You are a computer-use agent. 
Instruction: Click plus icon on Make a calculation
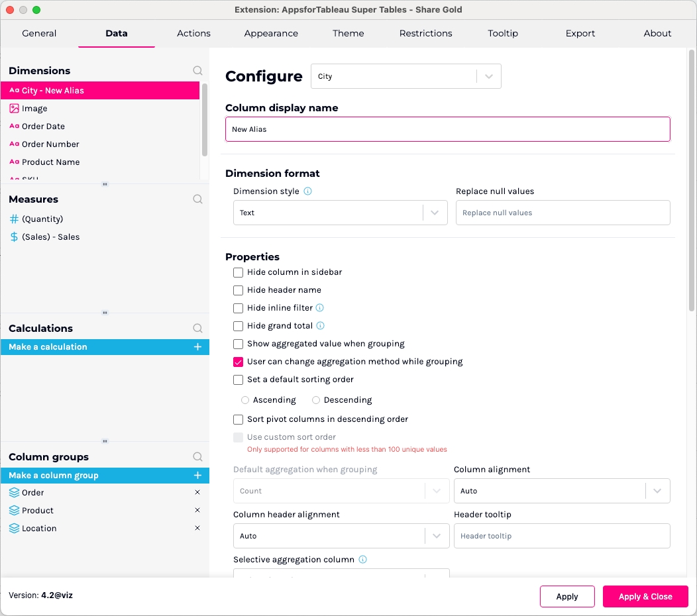tap(197, 346)
